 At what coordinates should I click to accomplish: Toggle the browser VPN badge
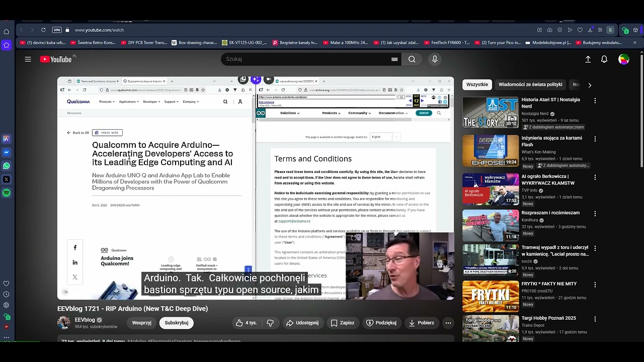(x=57, y=30)
